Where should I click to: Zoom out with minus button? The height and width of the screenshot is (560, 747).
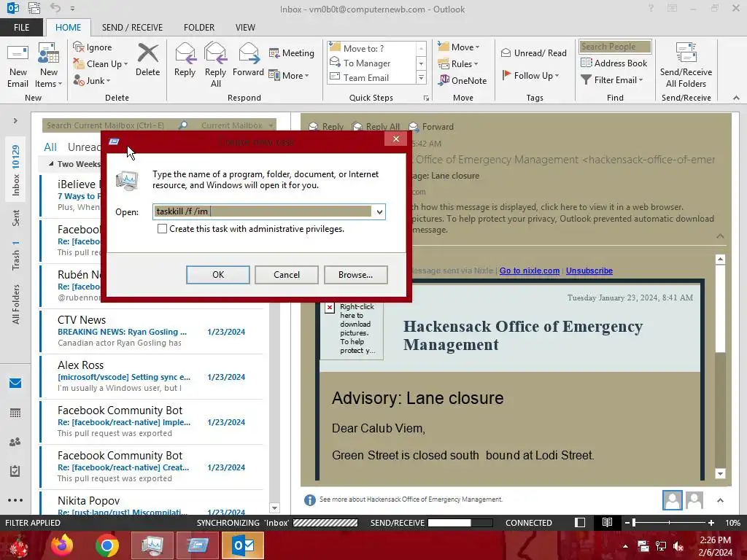(x=627, y=522)
